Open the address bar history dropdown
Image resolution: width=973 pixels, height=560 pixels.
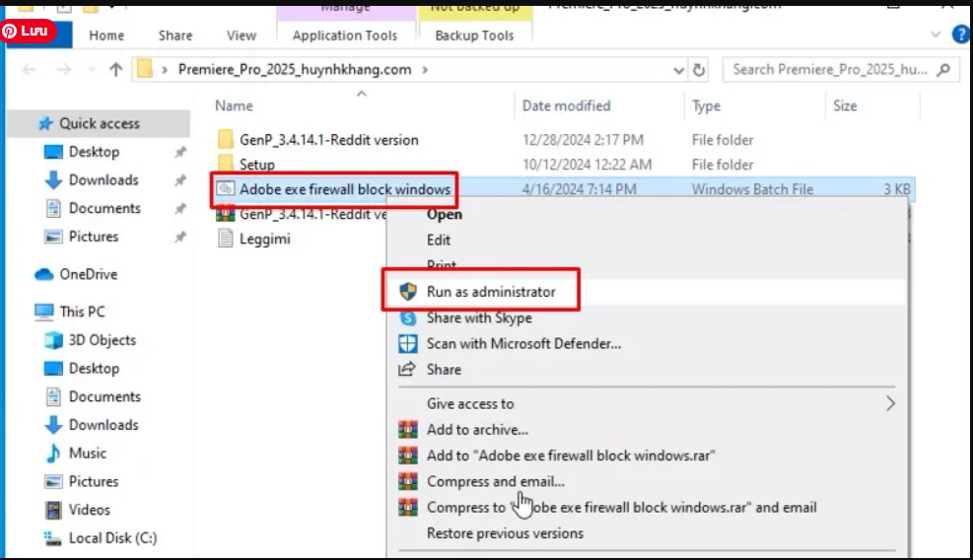(x=678, y=70)
